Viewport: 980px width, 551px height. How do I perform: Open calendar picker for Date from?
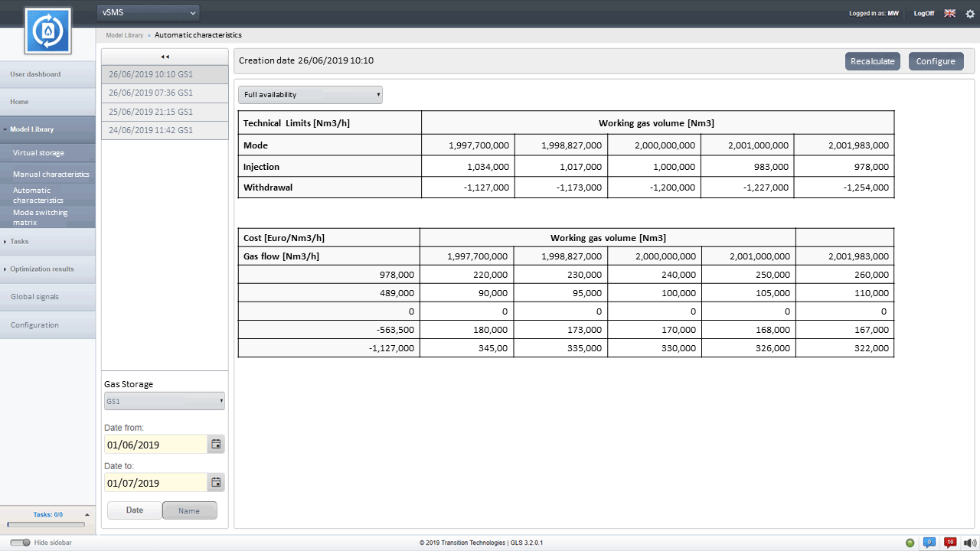[x=216, y=444]
